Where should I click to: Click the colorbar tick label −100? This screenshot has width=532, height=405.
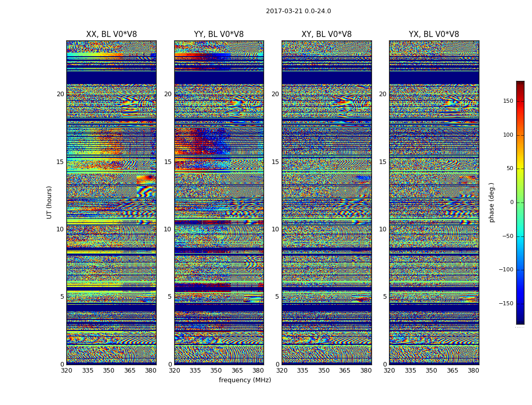506,269
